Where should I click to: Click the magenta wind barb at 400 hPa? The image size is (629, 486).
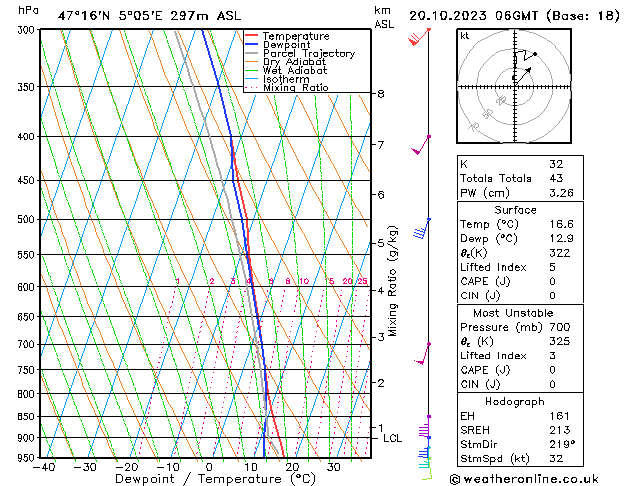[x=421, y=145]
